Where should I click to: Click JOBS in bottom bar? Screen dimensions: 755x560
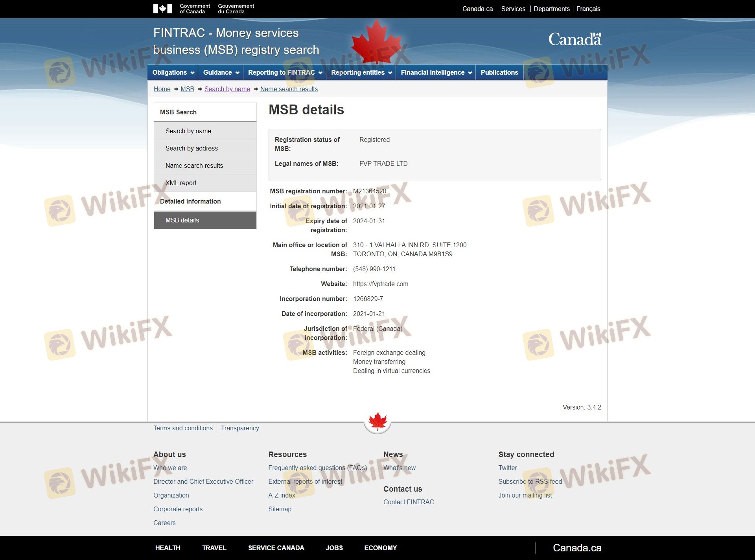(x=334, y=548)
